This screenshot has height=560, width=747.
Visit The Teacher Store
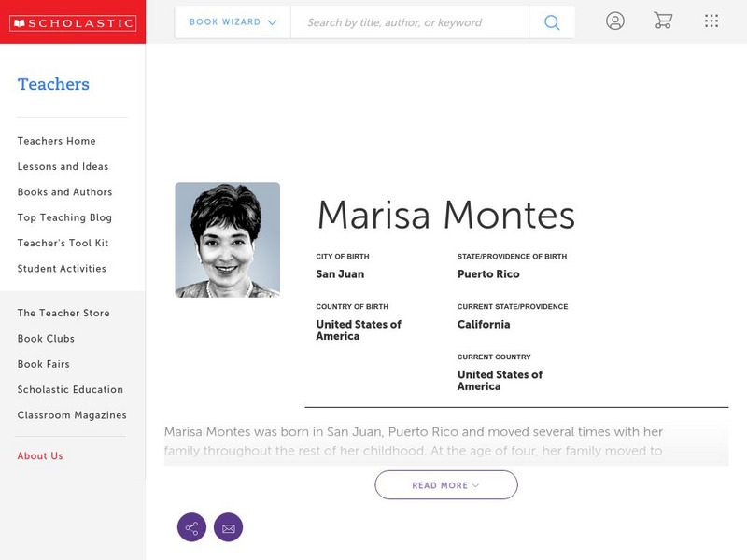(63, 314)
